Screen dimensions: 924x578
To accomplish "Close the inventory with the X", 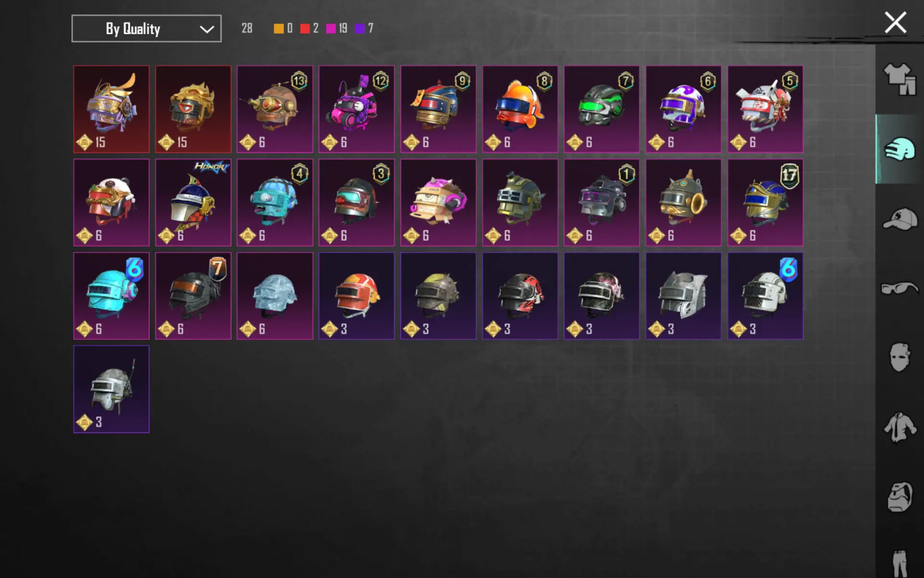I will pos(895,23).
